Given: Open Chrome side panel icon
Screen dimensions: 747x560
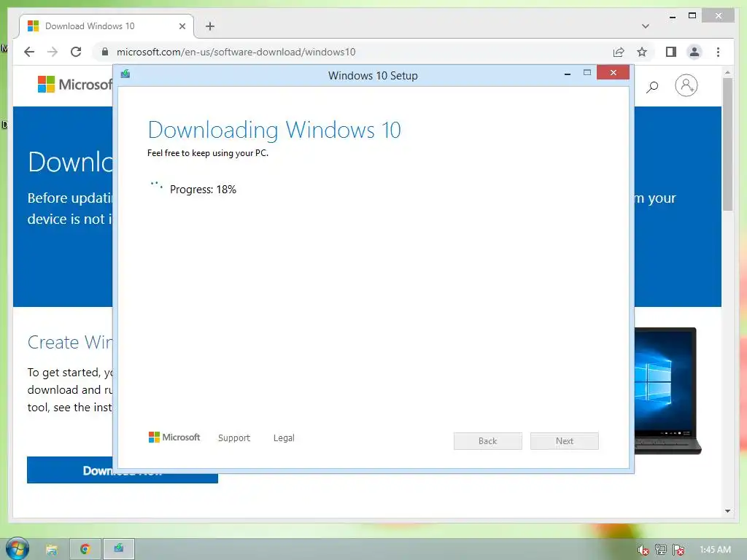Looking at the screenshot, I should (x=671, y=52).
